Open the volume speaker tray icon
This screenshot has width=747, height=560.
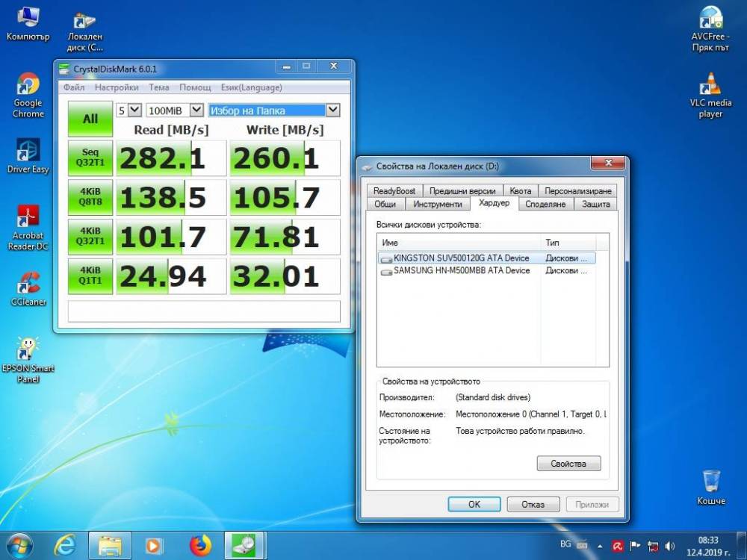tap(670, 547)
